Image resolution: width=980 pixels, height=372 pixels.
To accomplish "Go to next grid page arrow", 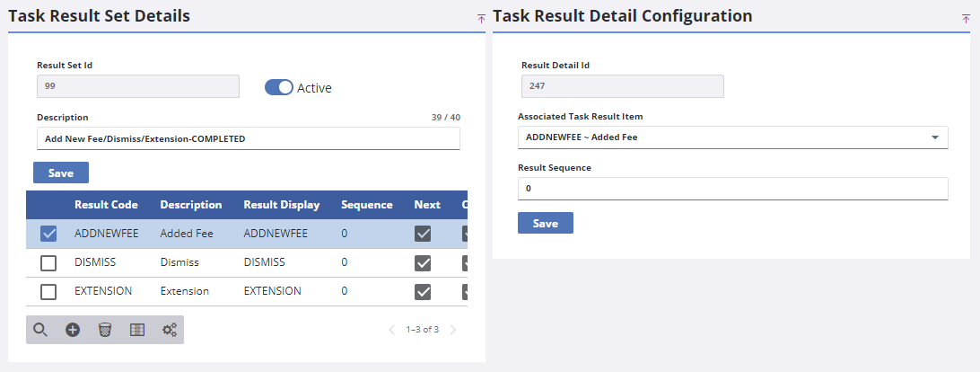I will coord(453,330).
